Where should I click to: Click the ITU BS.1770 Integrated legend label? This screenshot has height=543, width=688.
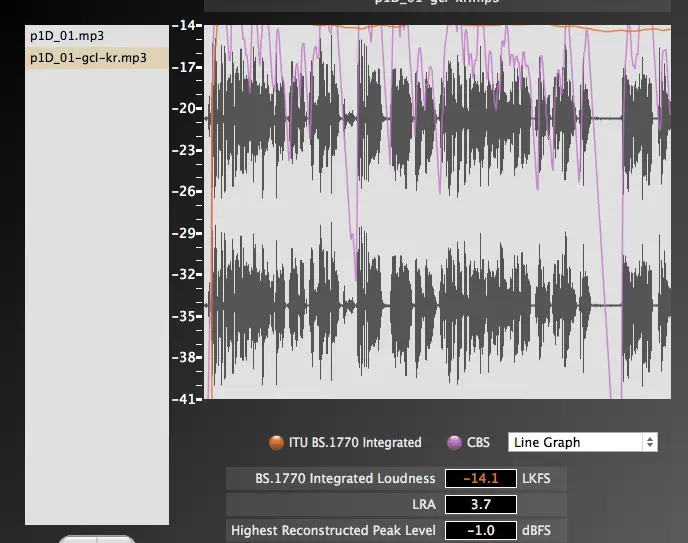click(355, 443)
